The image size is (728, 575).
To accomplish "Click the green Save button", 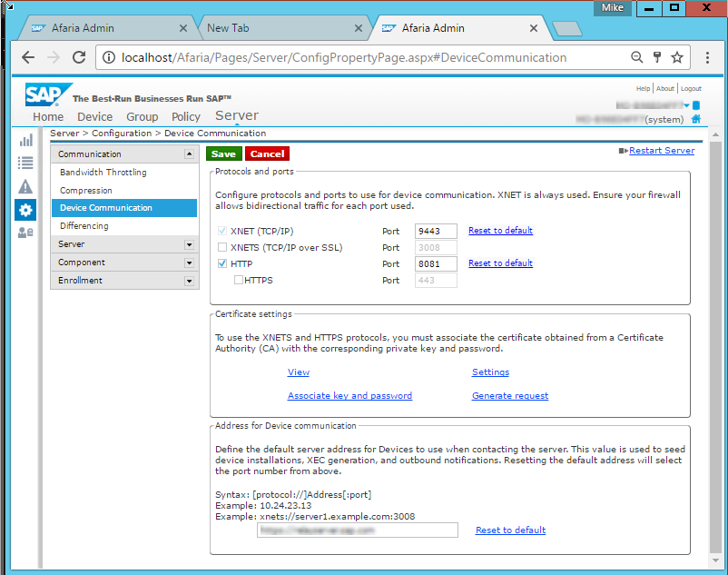I will [x=224, y=154].
